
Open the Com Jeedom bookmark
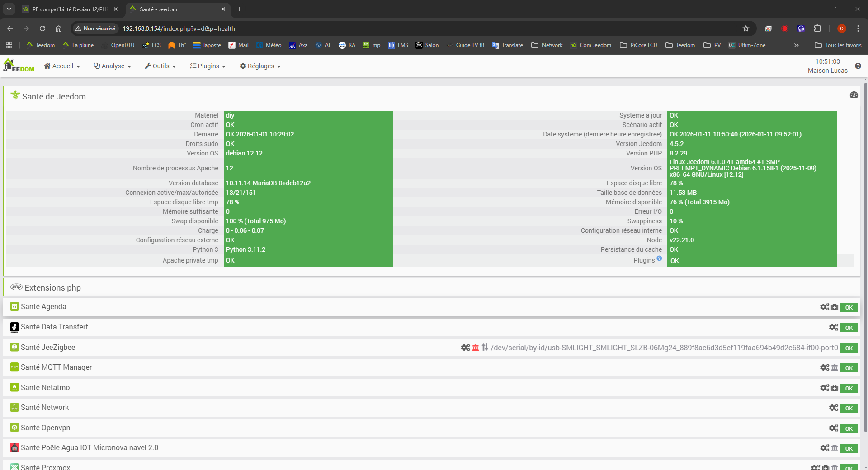tap(591, 45)
